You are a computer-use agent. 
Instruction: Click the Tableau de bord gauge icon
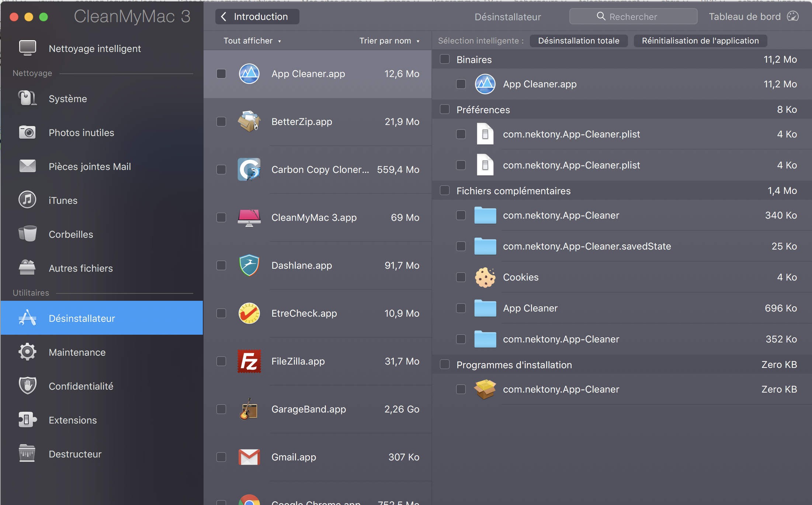tap(793, 17)
